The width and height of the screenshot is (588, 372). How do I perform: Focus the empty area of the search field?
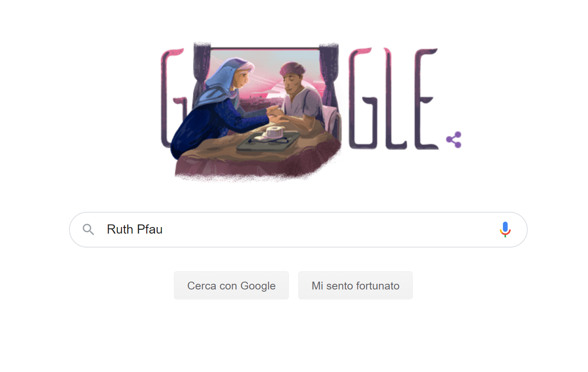[327, 230]
